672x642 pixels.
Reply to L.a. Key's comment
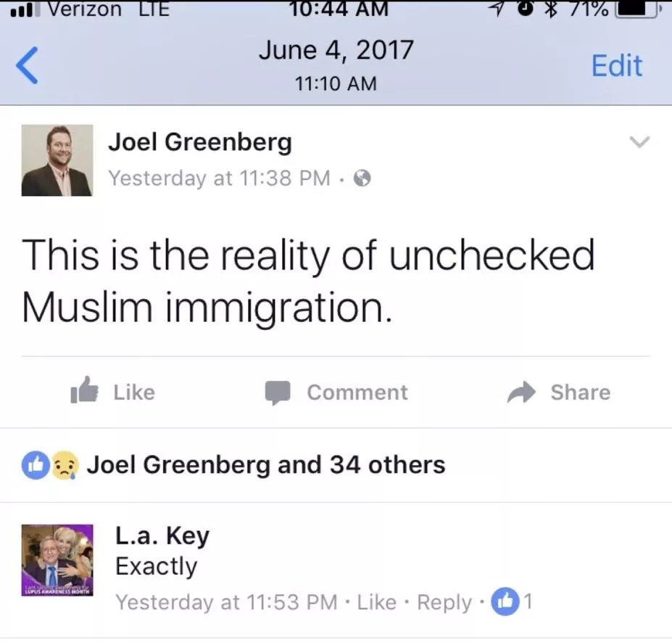444,603
